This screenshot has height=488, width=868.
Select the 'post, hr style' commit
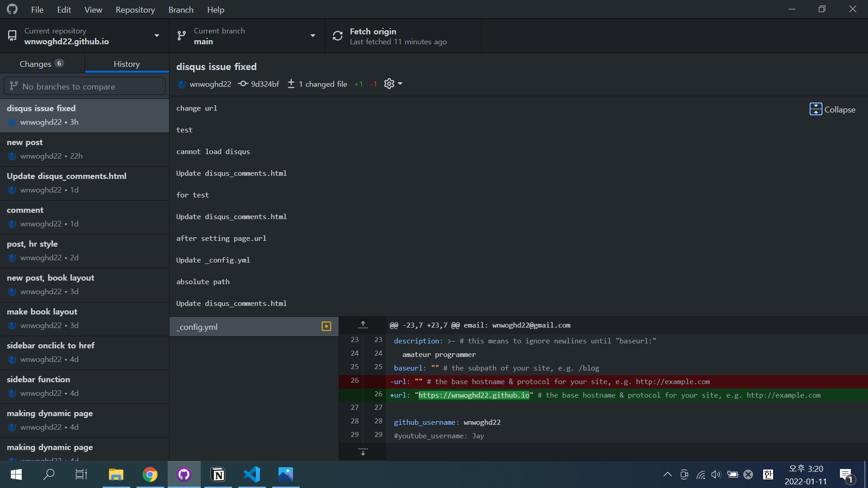(x=85, y=251)
